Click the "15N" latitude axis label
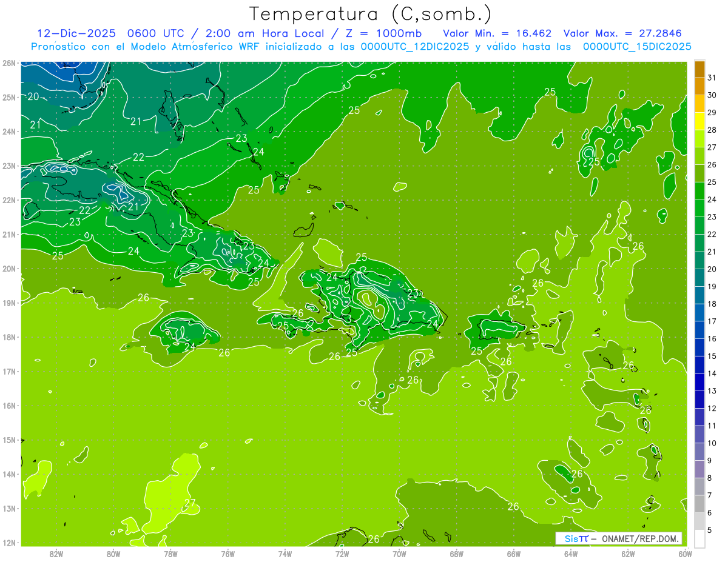Image resolution: width=728 pixels, height=562 pixels. [x=9, y=440]
